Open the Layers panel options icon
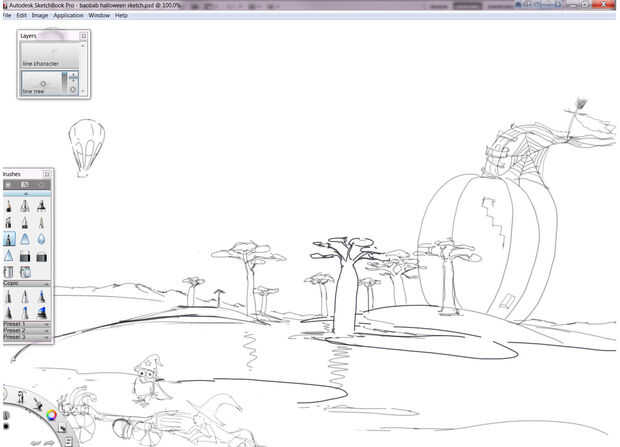The height and width of the screenshot is (447, 620). pos(83,36)
